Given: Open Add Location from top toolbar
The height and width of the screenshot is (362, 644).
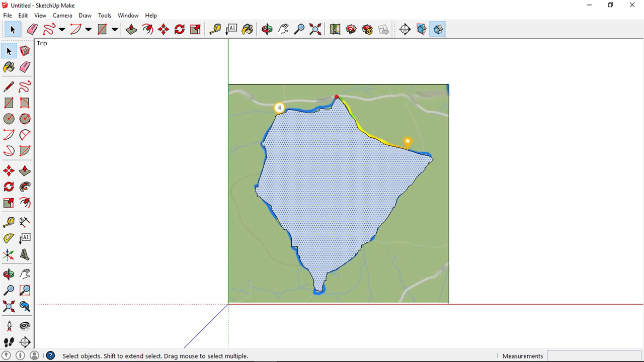Looking at the screenshot, I should coord(335,29).
